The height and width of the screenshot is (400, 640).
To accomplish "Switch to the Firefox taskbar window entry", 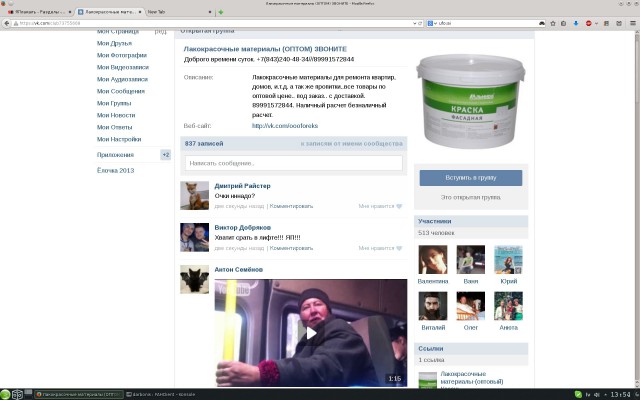I will click(79, 394).
